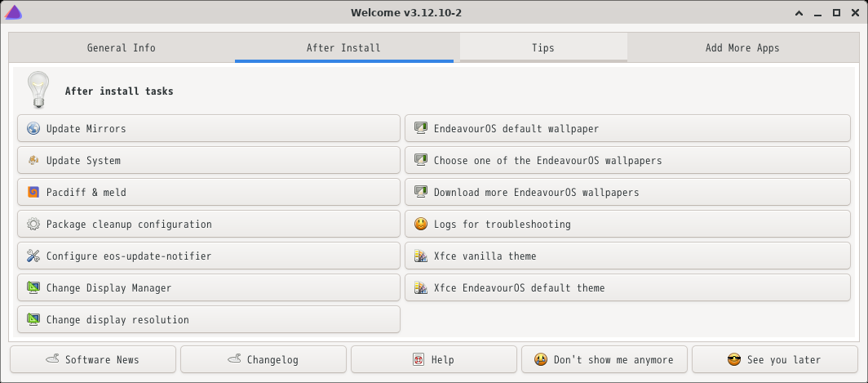
Task: Click the monitor icon for display resolution
Action: tap(33, 320)
